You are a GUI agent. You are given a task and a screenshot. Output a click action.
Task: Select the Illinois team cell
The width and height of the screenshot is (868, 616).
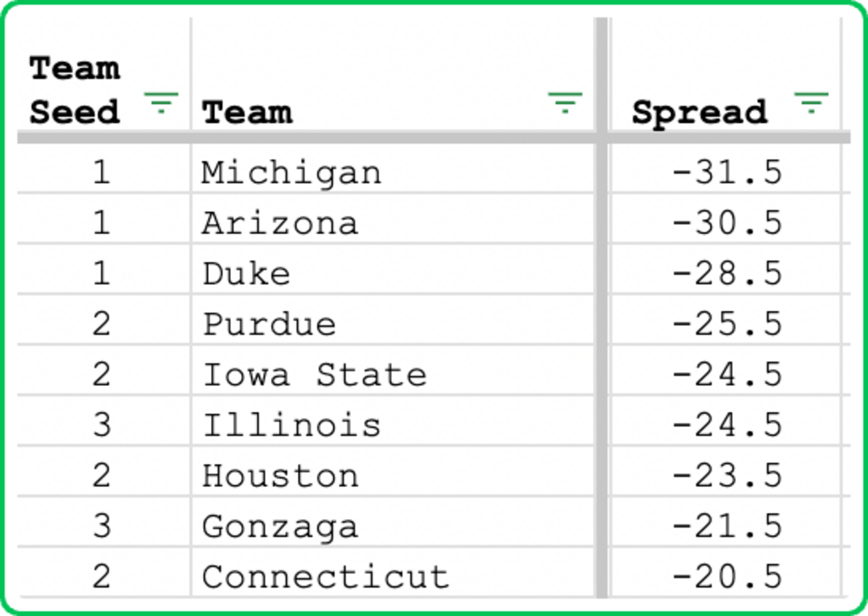click(x=291, y=425)
